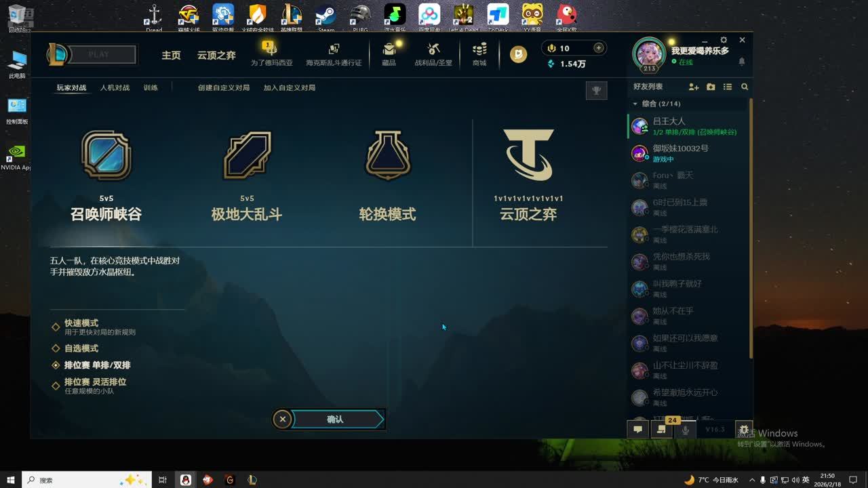Screen dimensions: 868x488
Task: Select offline friend 凭你也想杀死我
Action: click(x=687, y=262)
